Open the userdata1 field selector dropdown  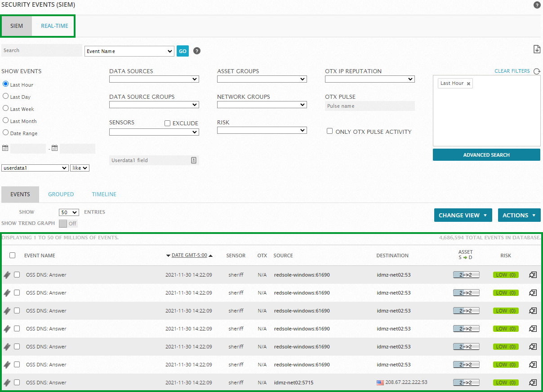[35, 168]
